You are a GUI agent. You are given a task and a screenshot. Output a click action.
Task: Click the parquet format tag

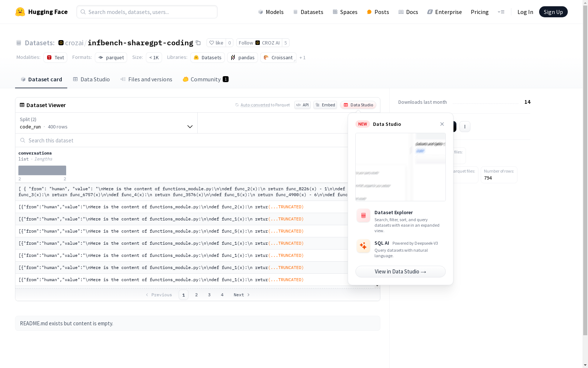coord(111,57)
